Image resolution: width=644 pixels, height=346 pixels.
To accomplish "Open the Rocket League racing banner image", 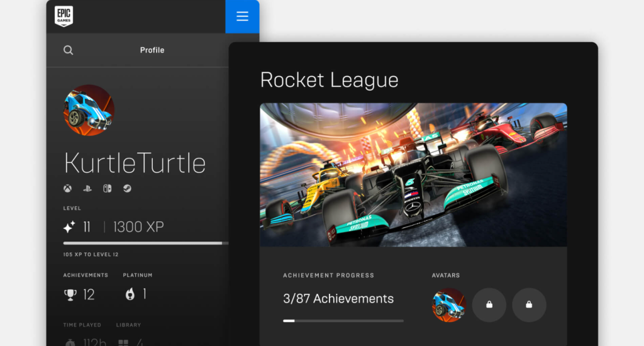I will pos(414,175).
